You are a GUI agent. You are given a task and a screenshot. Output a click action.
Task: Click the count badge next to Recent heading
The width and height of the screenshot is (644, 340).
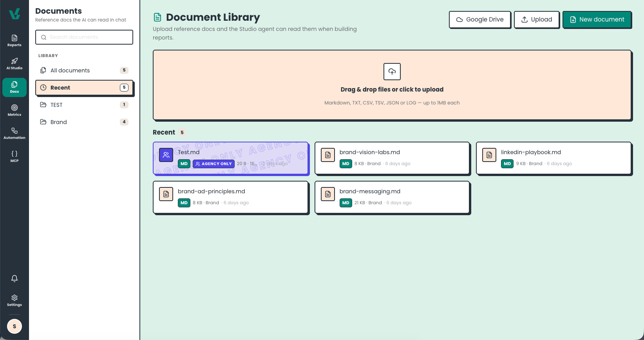(182, 133)
